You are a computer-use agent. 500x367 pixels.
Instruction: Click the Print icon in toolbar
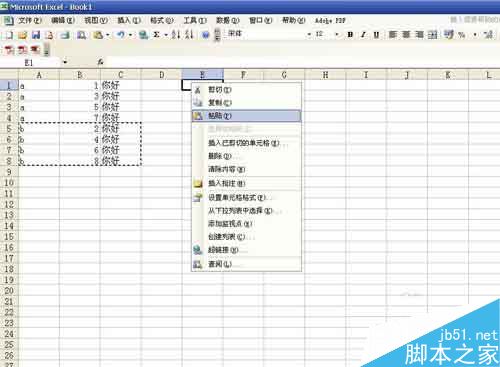65,35
